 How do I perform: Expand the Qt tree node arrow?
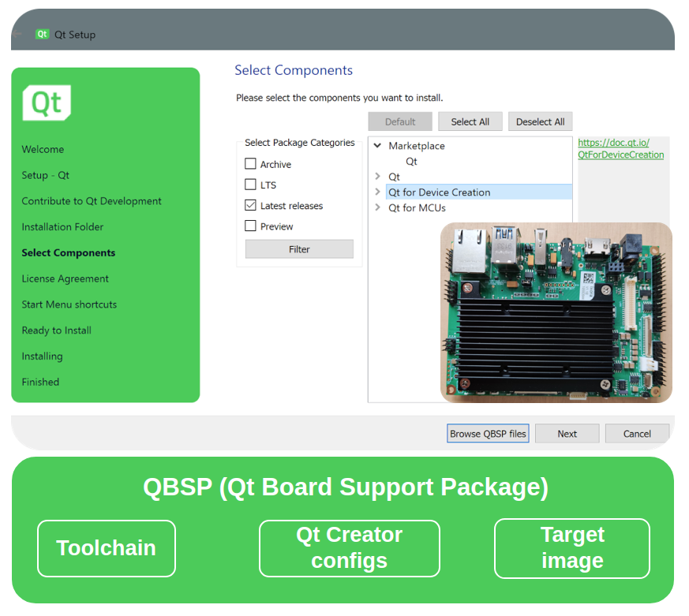pyautogui.click(x=378, y=177)
